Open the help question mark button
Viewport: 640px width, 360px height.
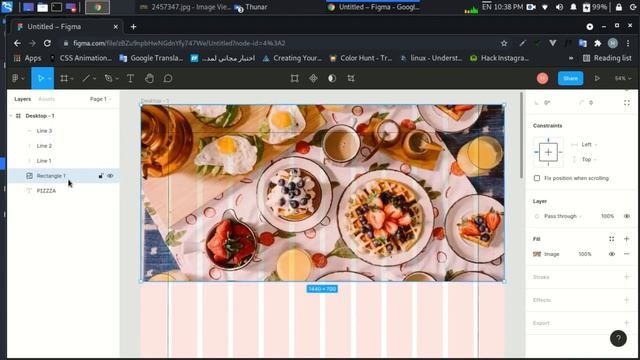(618, 338)
